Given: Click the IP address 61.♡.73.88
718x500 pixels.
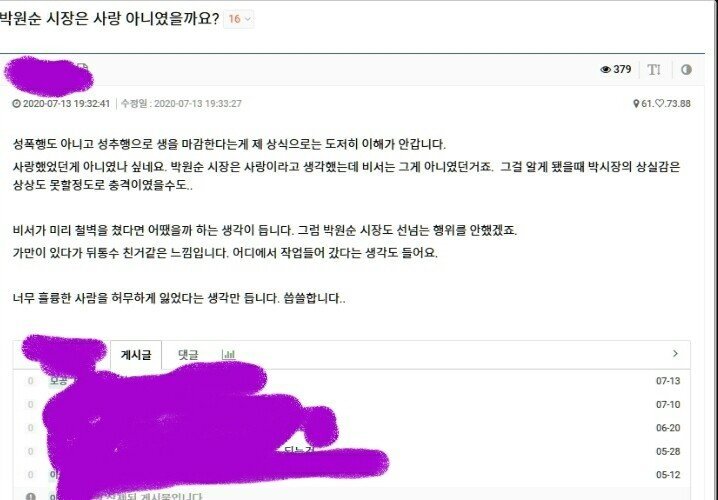Looking at the screenshot, I should point(665,104).
